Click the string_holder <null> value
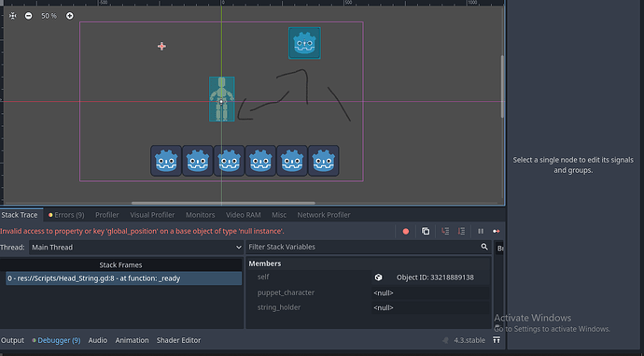This screenshot has width=644, height=356. (430, 307)
